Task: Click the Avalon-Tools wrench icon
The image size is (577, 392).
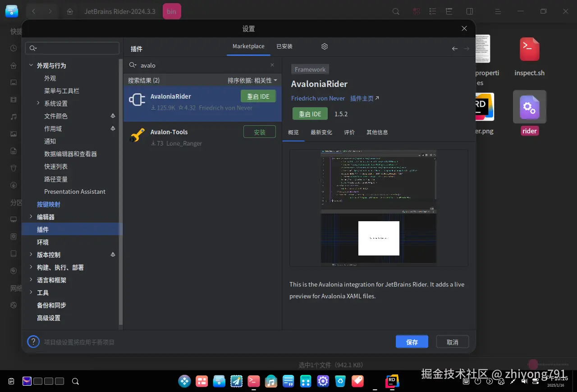Action: click(137, 135)
